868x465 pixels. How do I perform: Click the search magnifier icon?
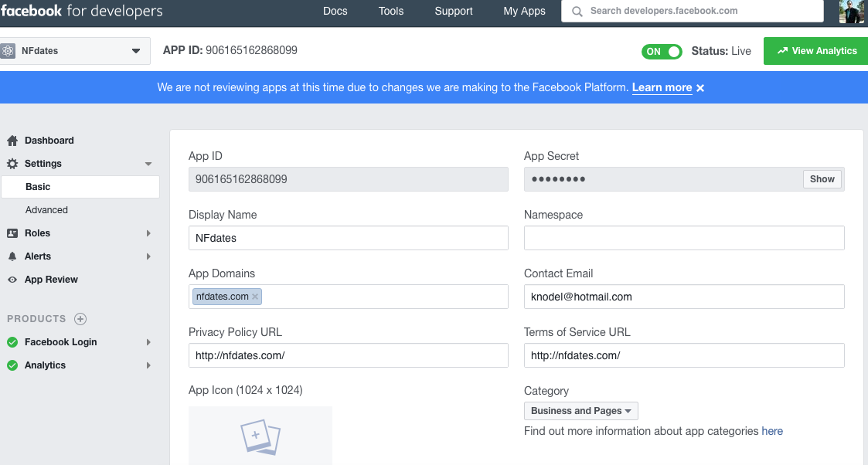tap(577, 11)
